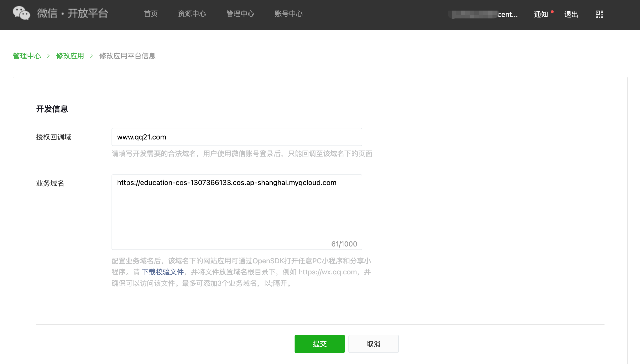Click the chevron after 管理中心 breadcrumb
Image resolution: width=640 pixels, height=364 pixels.
tap(48, 56)
